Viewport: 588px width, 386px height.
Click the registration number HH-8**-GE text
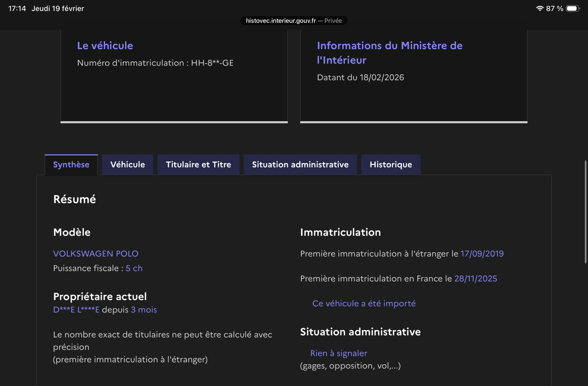pyautogui.click(x=213, y=63)
